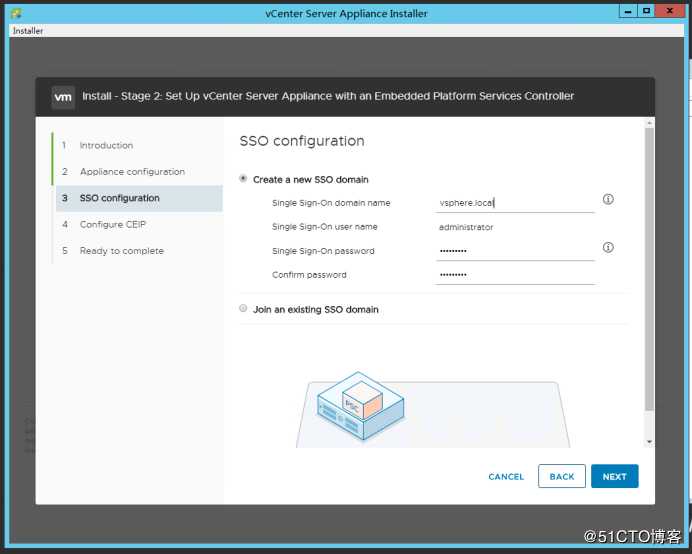
Task: Go to step 2 Appliance configuration
Action: click(x=132, y=172)
